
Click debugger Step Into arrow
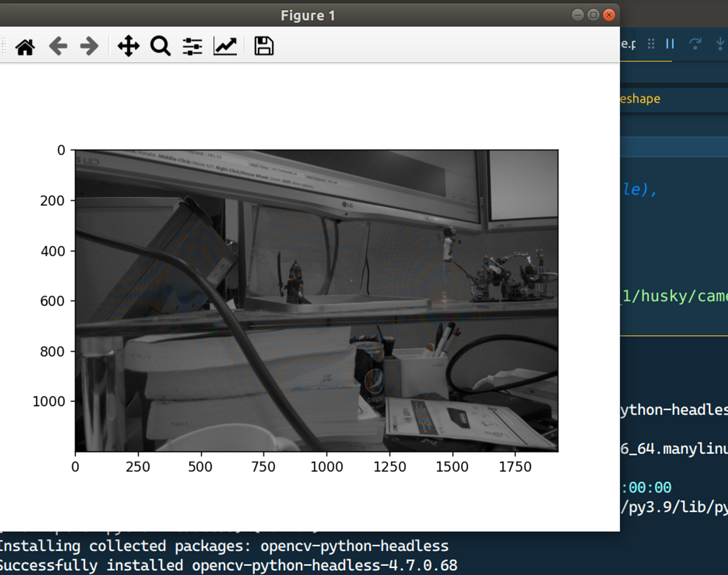[x=720, y=44]
